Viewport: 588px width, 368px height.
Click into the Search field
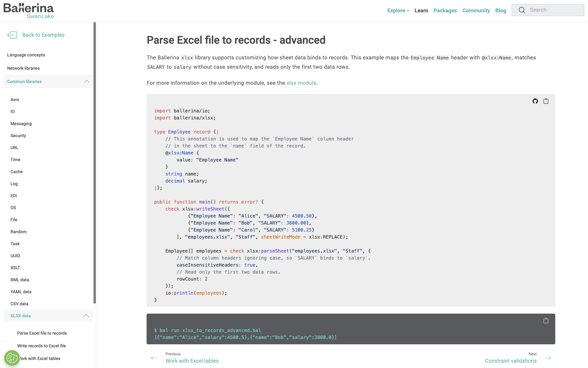tap(548, 10)
